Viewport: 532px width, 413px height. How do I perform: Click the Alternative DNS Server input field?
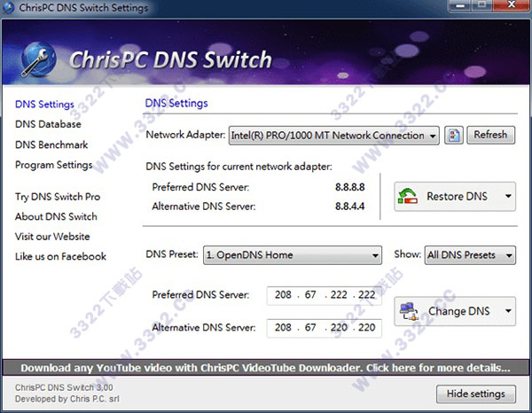[x=325, y=328]
